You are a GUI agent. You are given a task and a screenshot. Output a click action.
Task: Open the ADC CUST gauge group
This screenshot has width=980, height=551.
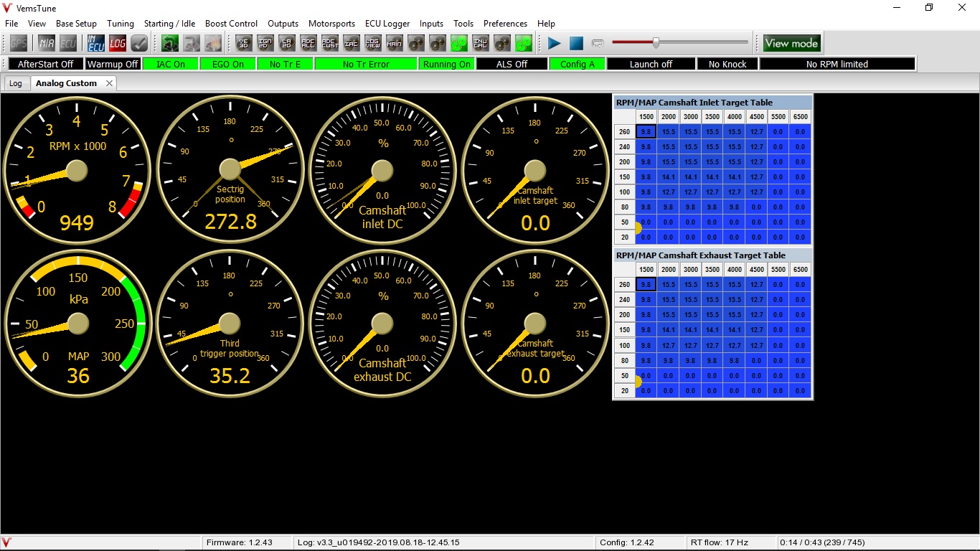click(x=330, y=43)
